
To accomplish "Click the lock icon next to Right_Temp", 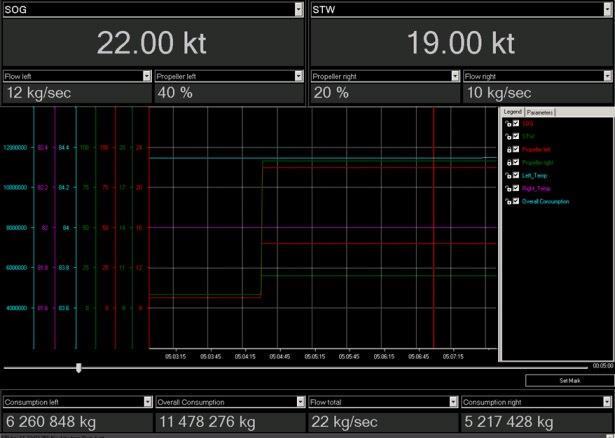I will tap(509, 188).
